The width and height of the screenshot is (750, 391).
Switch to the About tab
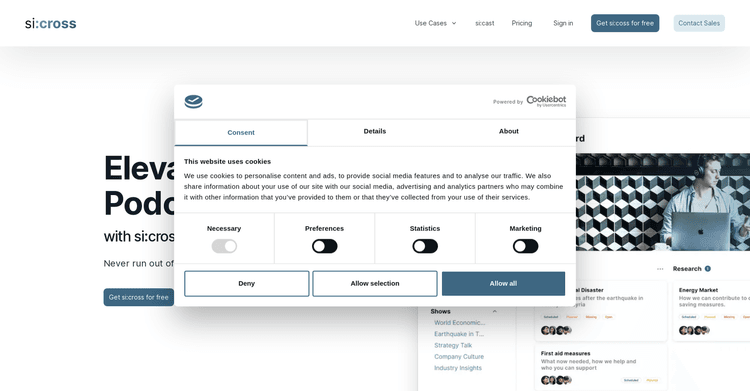(508, 131)
